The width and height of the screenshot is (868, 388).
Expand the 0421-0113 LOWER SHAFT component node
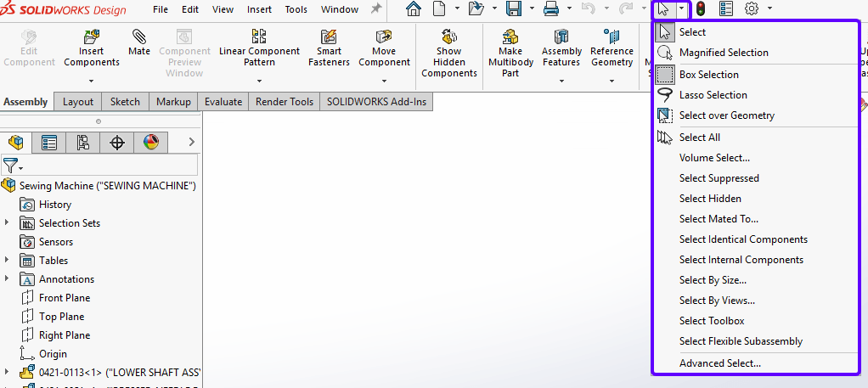(7, 371)
